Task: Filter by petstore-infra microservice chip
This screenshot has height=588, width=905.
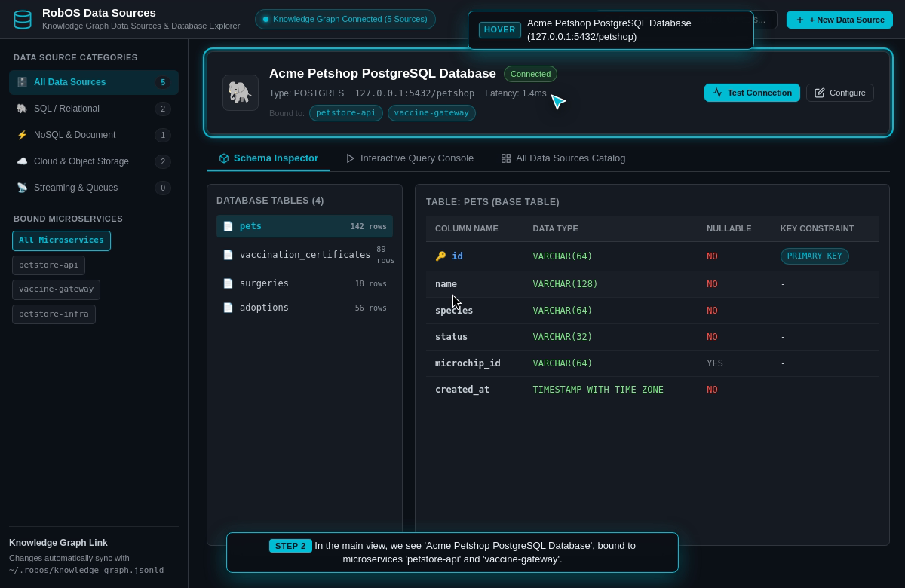Action: (x=54, y=314)
